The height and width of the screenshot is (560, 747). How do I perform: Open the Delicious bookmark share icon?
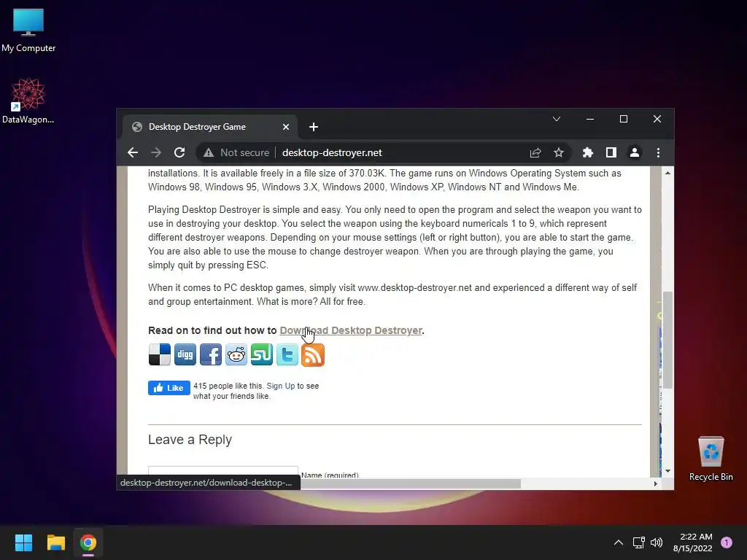click(160, 355)
